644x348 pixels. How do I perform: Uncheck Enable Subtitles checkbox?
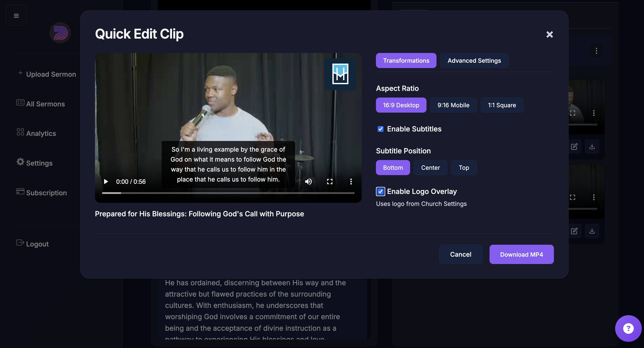tap(381, 129)
